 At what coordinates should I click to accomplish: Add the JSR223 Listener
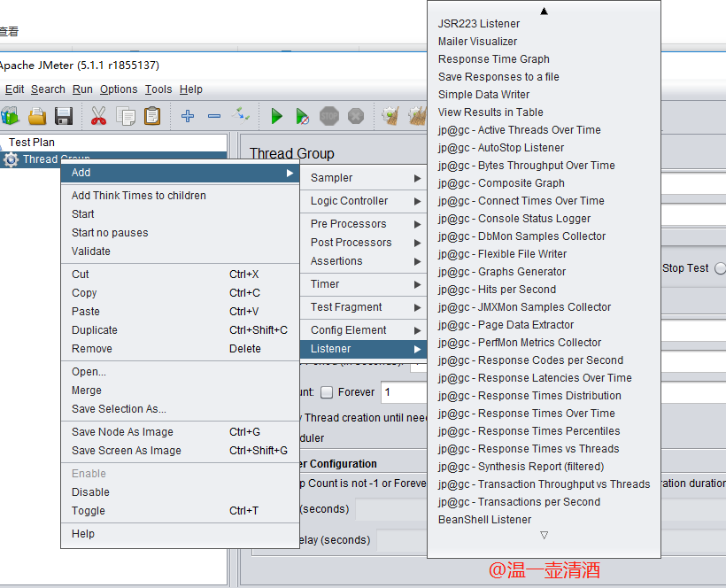point(544,24)
